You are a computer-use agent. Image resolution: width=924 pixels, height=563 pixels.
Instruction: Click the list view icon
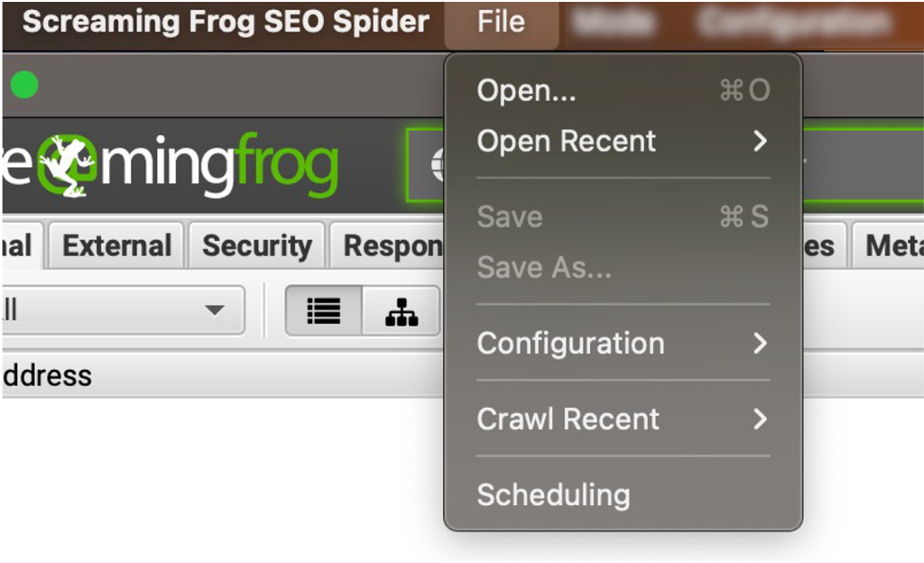coord(324,311)
